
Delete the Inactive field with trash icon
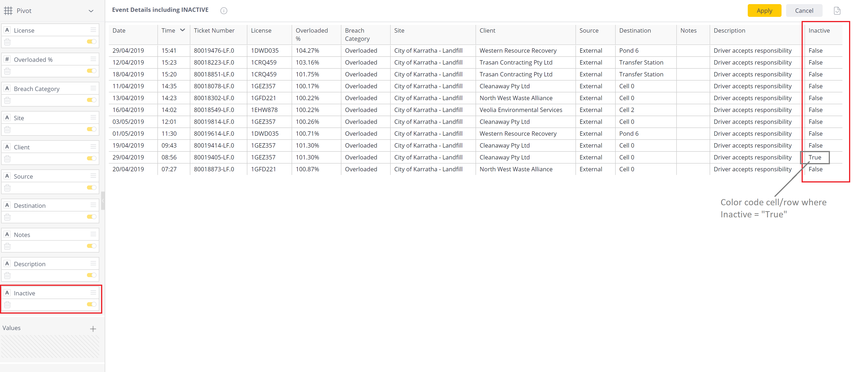[7, 305]
